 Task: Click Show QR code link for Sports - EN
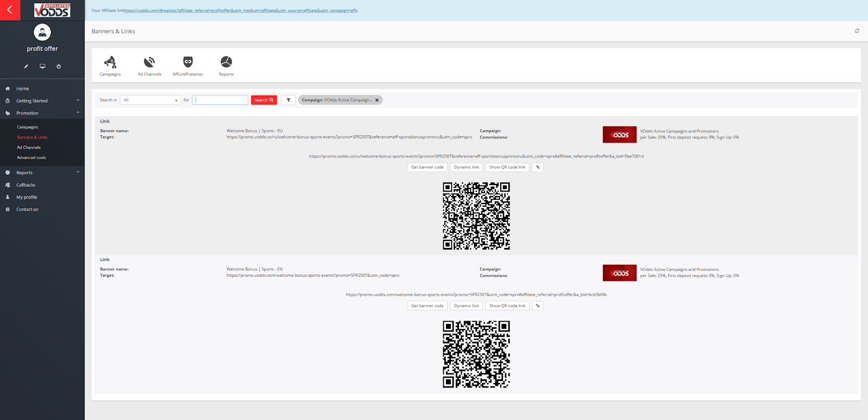[507, 306]
